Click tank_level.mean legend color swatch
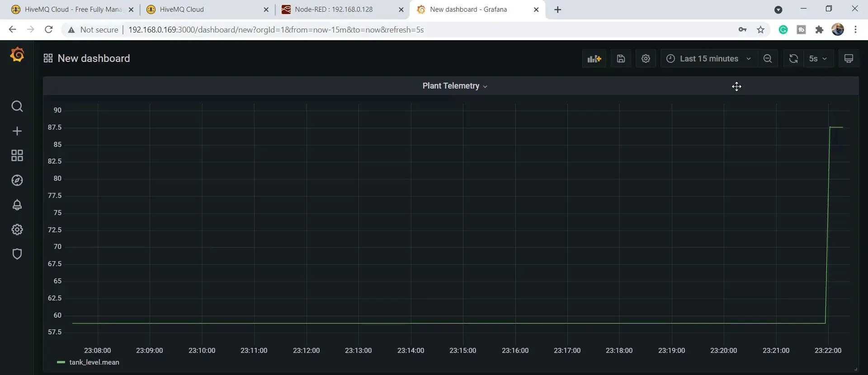The height and width of the screenshot is (375, 868). click(61, 362)
